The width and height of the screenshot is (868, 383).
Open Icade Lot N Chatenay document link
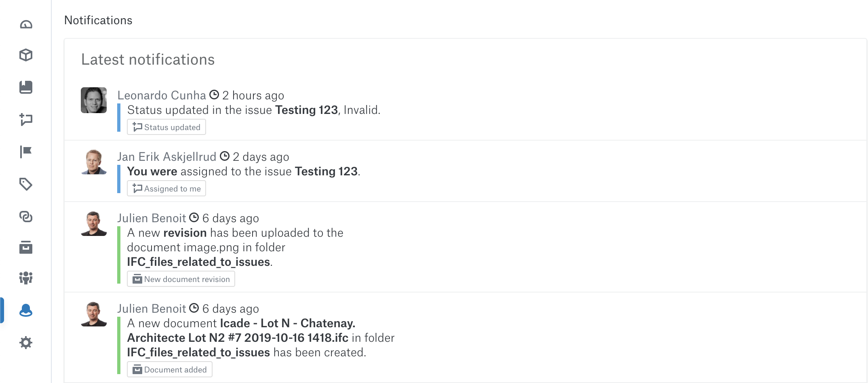[241, 330]
